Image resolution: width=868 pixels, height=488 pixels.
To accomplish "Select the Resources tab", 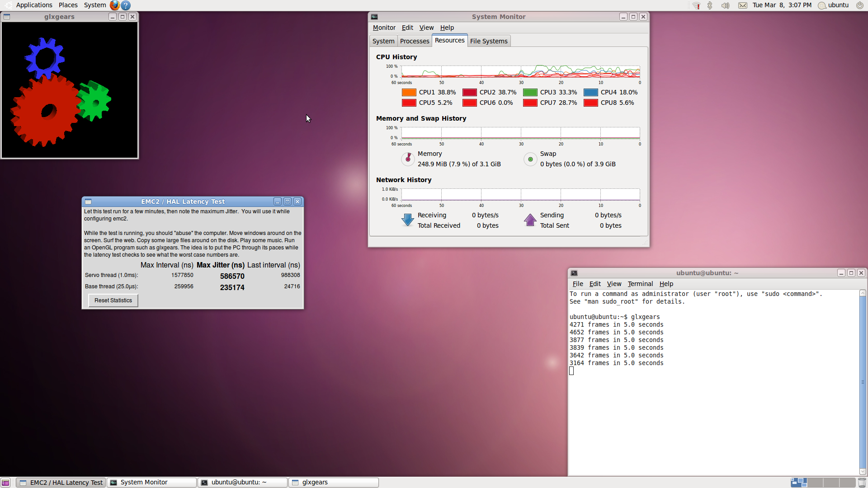I will point(450,40).
